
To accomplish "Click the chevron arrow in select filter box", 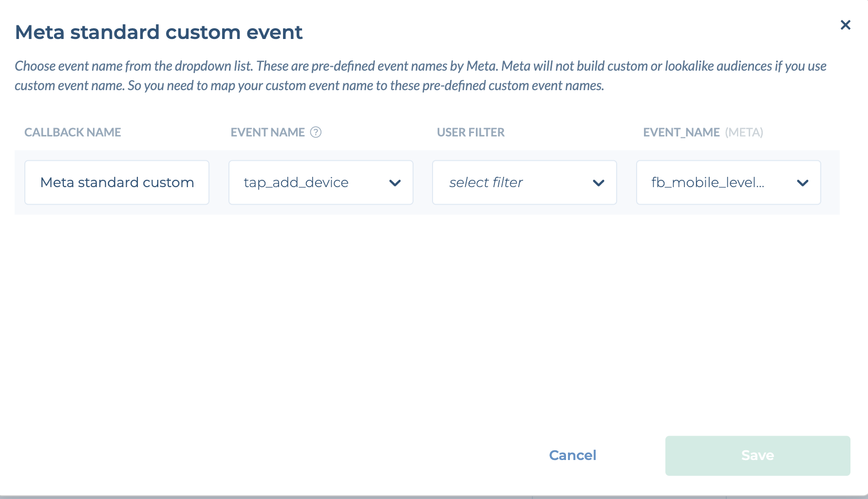I will point(599,183).
